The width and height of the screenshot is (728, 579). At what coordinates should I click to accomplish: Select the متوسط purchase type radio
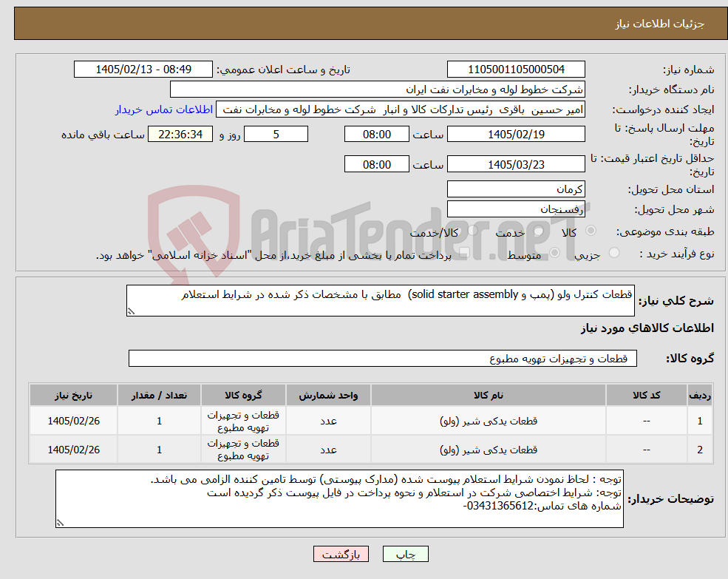pos(555,253)
